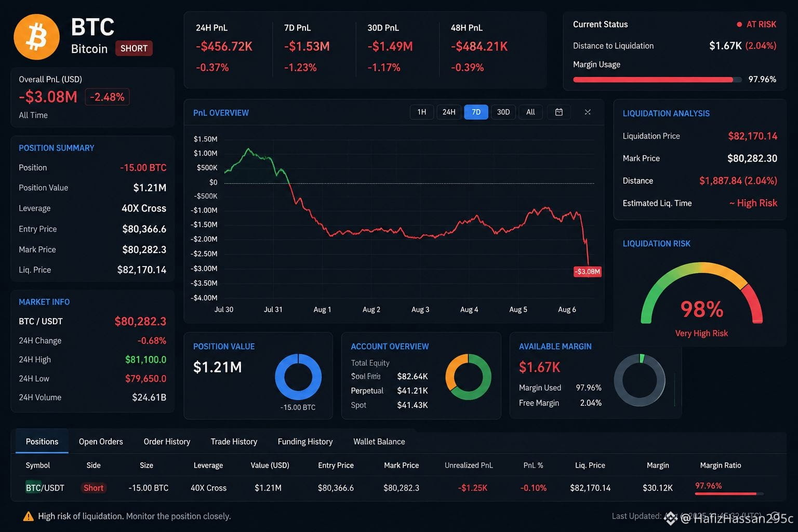Click the 24H High value $81,100.0
Screen dimensions: 798x532
146,360
